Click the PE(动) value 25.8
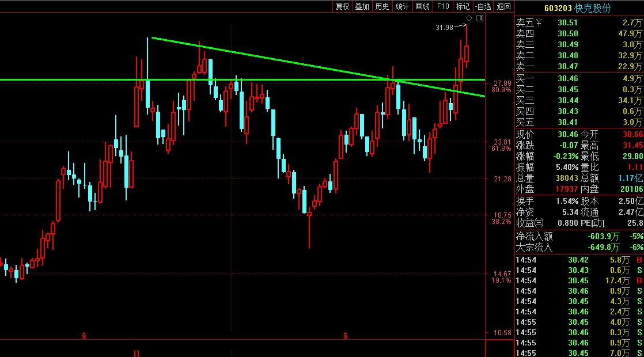The width and height of the screenshot is (644, 357). (x=635, y=223)
